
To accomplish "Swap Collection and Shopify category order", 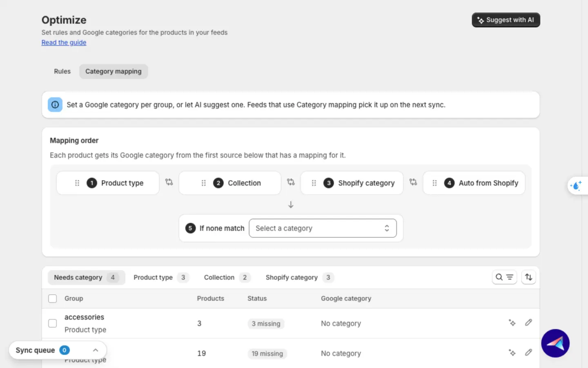I will coord(291,182).
